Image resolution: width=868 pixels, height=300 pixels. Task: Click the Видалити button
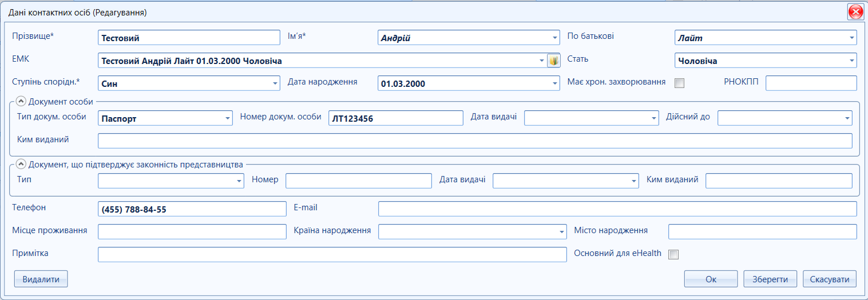(41, 279)
